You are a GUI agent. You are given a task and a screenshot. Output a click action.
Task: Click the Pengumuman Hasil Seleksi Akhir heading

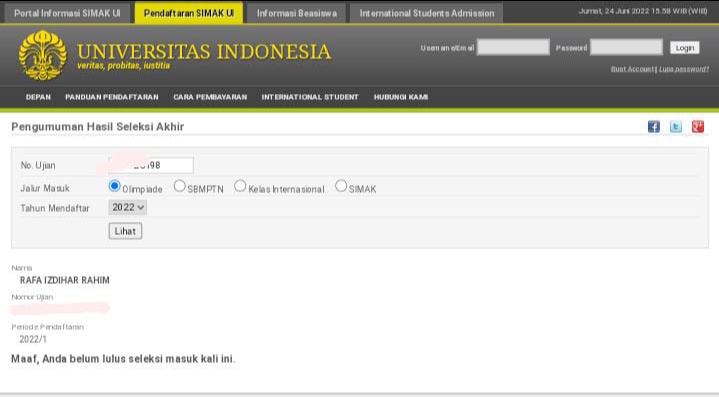tap(98, 127)
